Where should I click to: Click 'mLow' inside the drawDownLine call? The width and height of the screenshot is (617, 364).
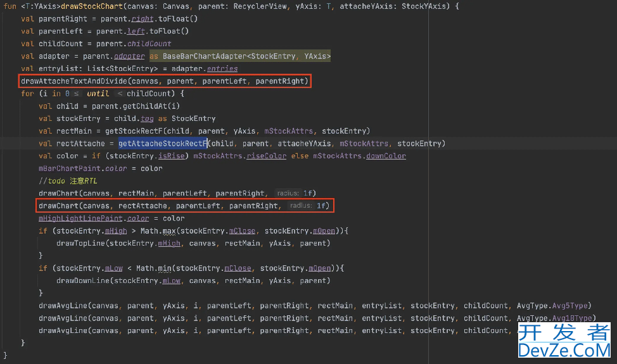171,281
